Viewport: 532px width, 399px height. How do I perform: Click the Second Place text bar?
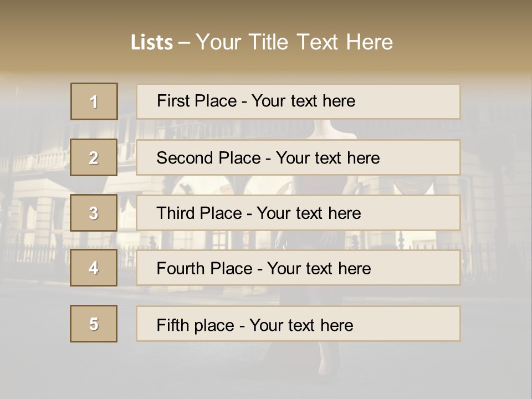(x=298, y=157)
